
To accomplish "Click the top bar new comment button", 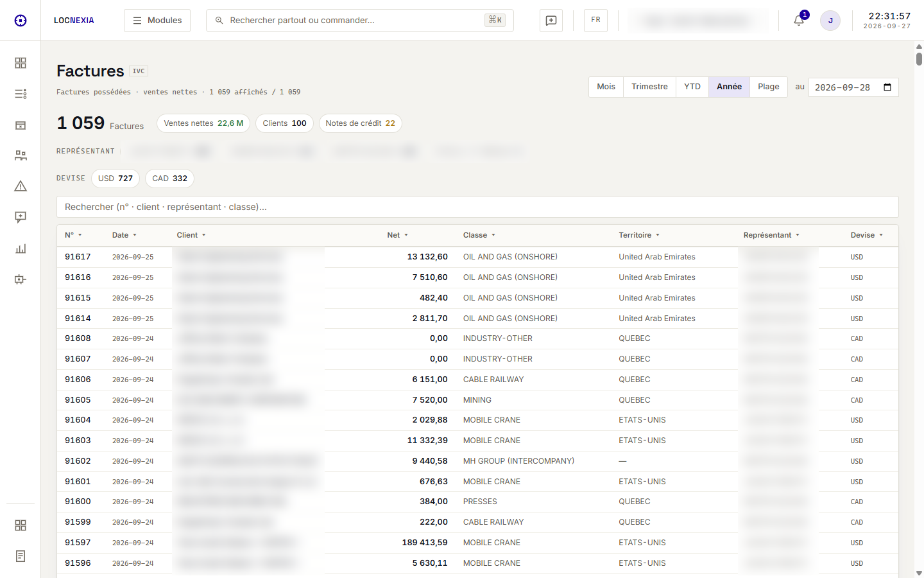I will coord(551,21).
